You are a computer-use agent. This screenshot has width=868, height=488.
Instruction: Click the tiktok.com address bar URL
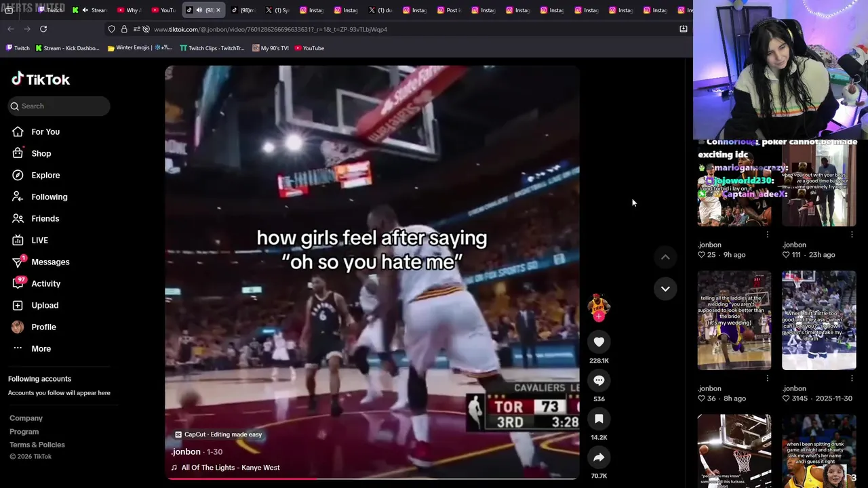[271, 29]
